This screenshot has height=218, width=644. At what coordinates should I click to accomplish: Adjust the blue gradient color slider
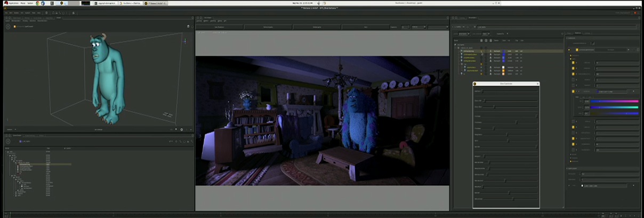pos(614,113)
